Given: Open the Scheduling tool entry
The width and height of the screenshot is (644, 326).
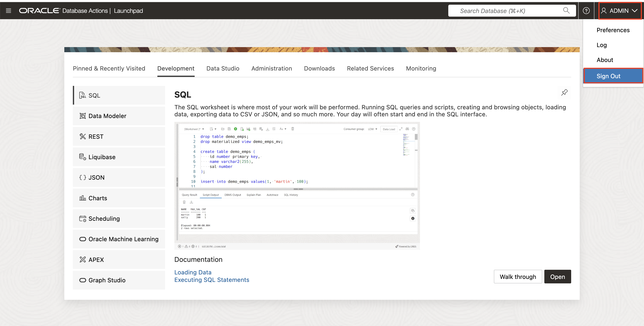Looking at the screenshot, I should point(119,218).
